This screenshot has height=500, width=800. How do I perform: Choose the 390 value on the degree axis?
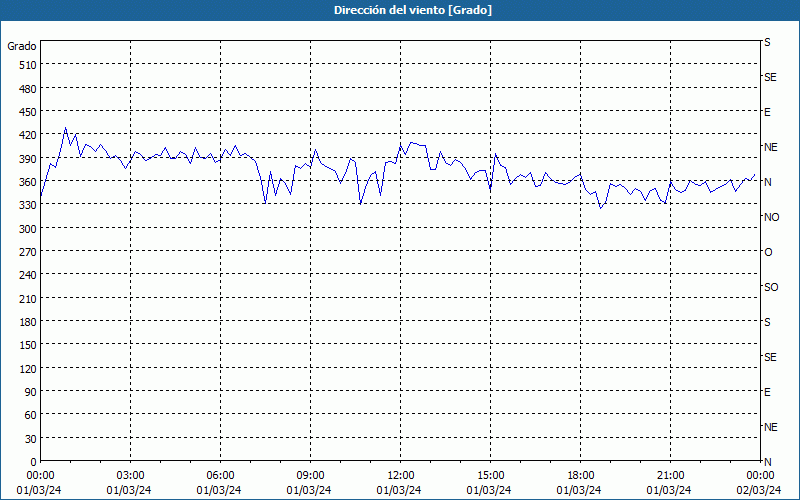(x=28, y=159)
